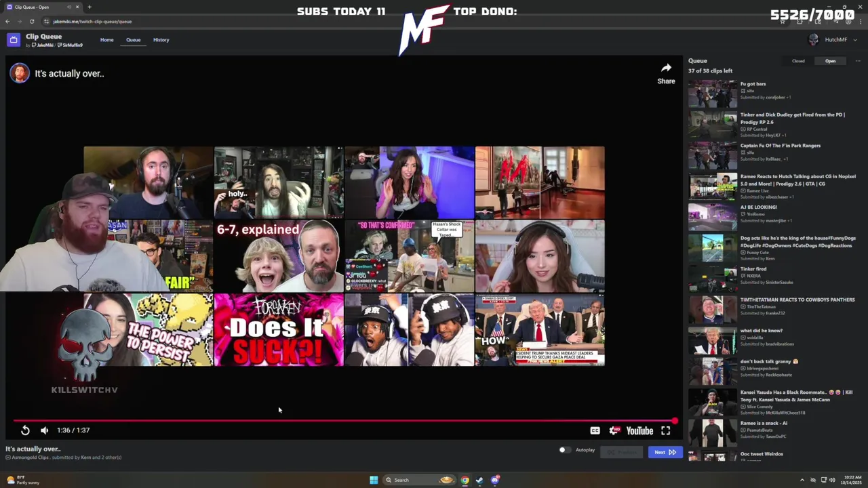Image resolution: width=868 pixels, height=488 pixels.
Task: Select the 'Ooc tweet Weirdos' clip
Action: click(773, 455)
